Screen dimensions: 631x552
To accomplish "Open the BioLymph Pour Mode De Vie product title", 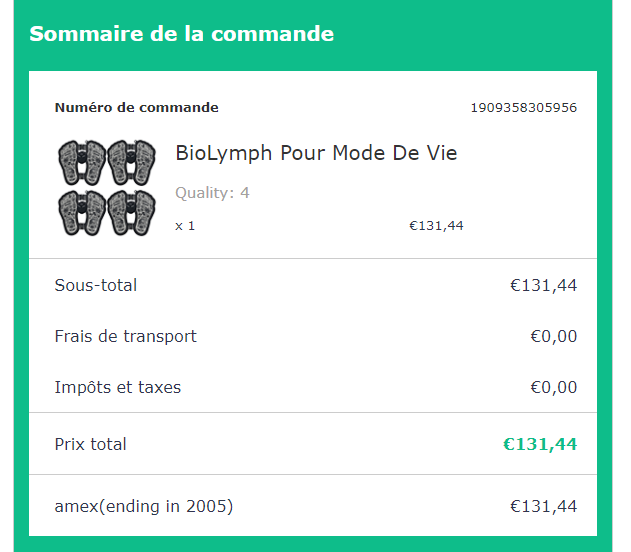I will tap(316, 153).
